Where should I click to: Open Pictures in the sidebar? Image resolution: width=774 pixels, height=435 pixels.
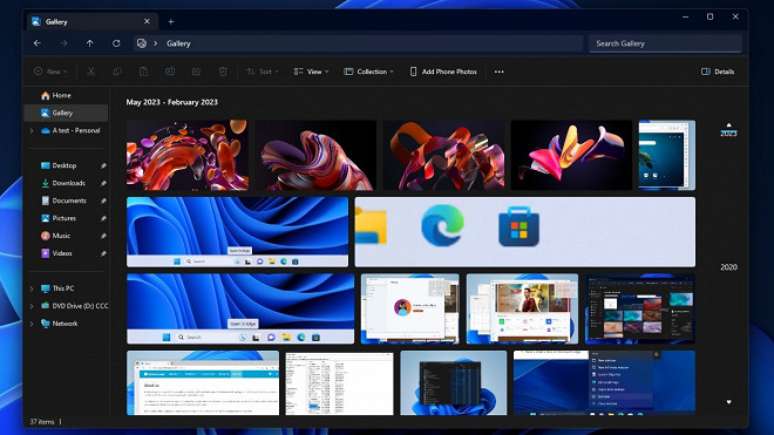click(59, 218)
